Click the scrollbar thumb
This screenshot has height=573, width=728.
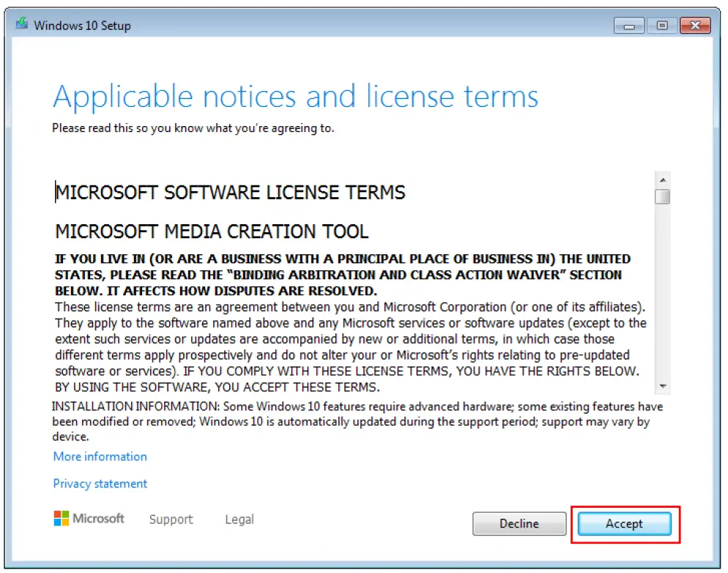click(x=662, y=196)
